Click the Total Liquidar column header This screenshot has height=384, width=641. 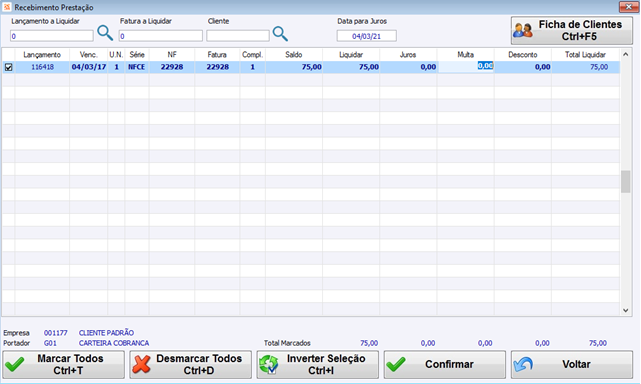[585, 55]
